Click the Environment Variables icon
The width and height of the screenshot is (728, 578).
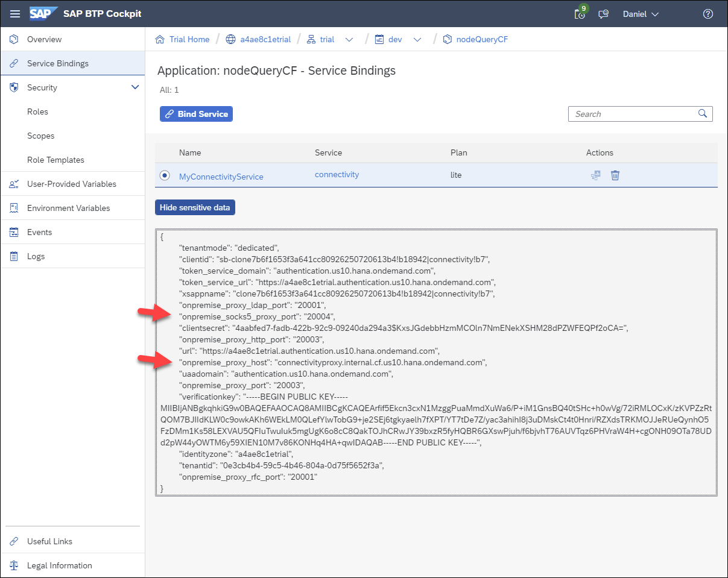coord(14,208)
